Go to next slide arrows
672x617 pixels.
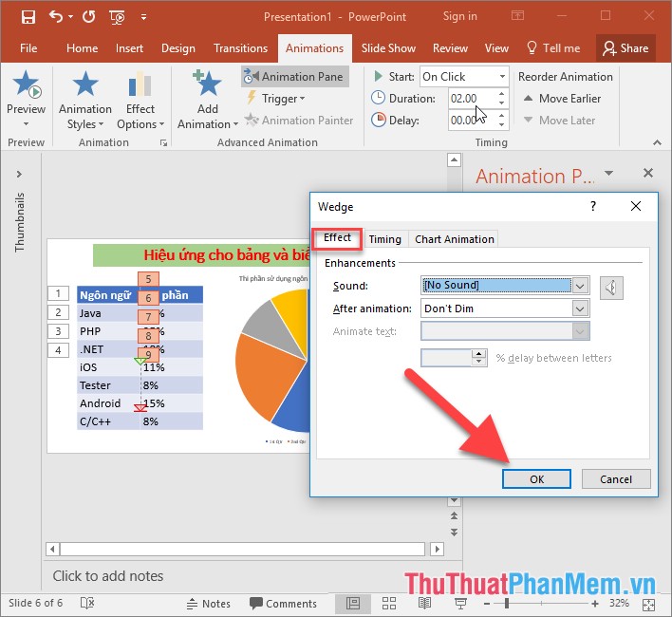point(455,533)
